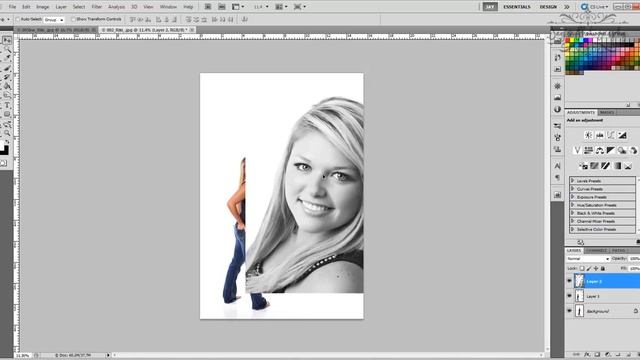
Task: Toggle lock image pixels brush icon
Action: pyautogui.click(x=589, y=269)
